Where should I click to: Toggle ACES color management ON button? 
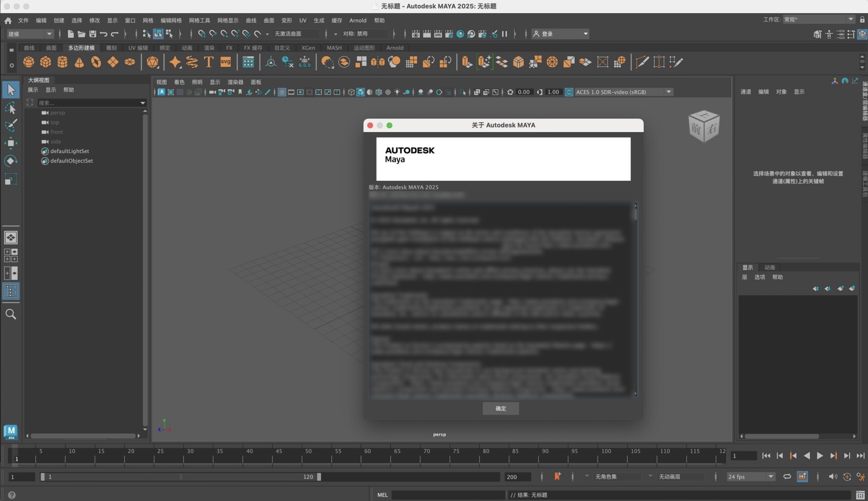tap(569, 92)
